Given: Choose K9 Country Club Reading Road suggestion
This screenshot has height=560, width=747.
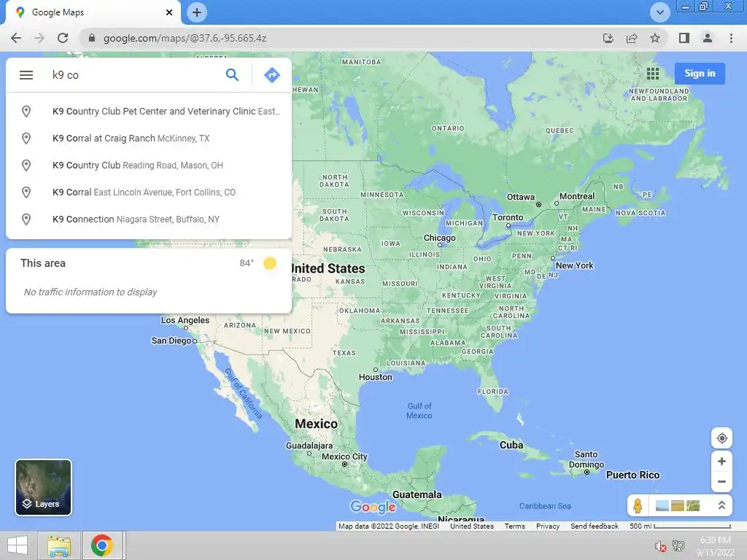Looking at the screenshot, I should pos(149,166).
